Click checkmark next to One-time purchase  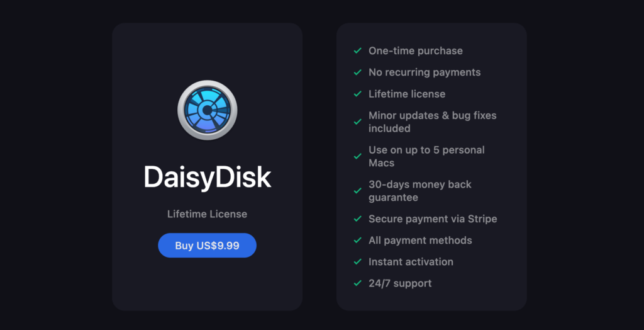tap(358, 50)
